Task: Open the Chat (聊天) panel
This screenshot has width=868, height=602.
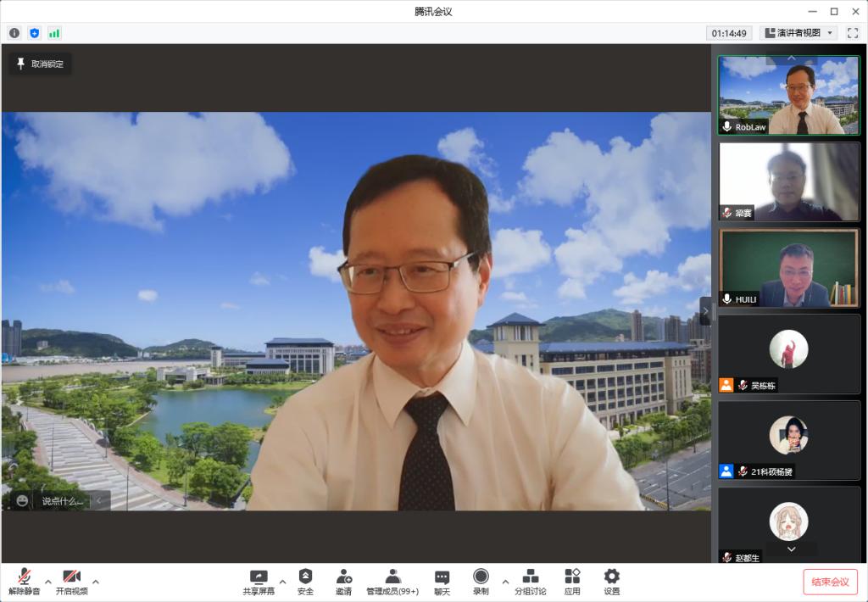Action: tap(442, 577)
